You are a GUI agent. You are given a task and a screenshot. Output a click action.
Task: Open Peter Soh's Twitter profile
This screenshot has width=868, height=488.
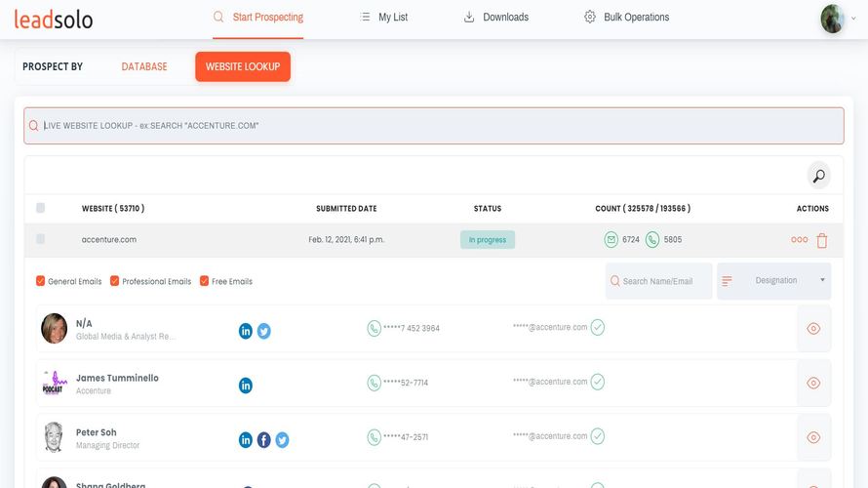point(282,440)
